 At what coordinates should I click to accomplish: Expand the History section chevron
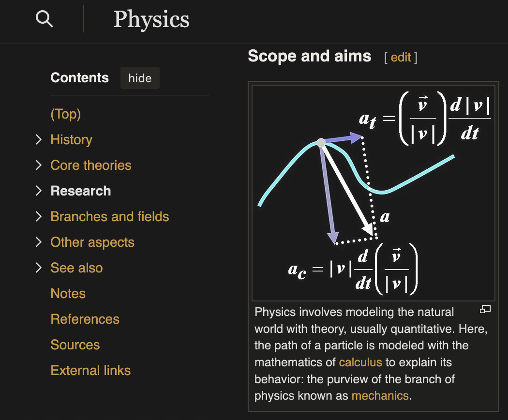[x=39, y=139]
